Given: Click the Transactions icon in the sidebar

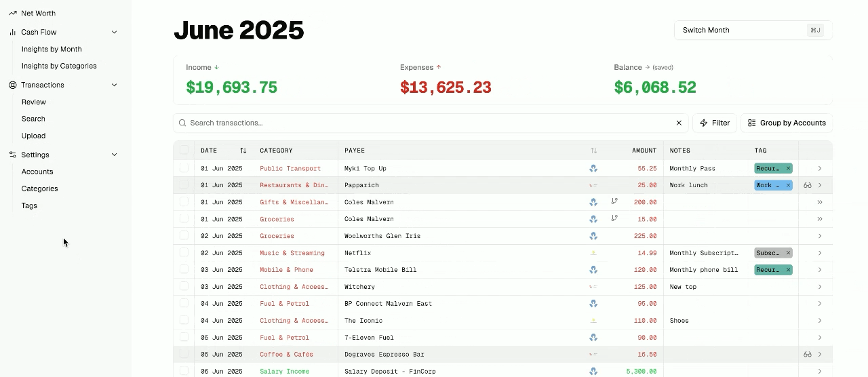Looking at the screenshot, I should [12, 85].
